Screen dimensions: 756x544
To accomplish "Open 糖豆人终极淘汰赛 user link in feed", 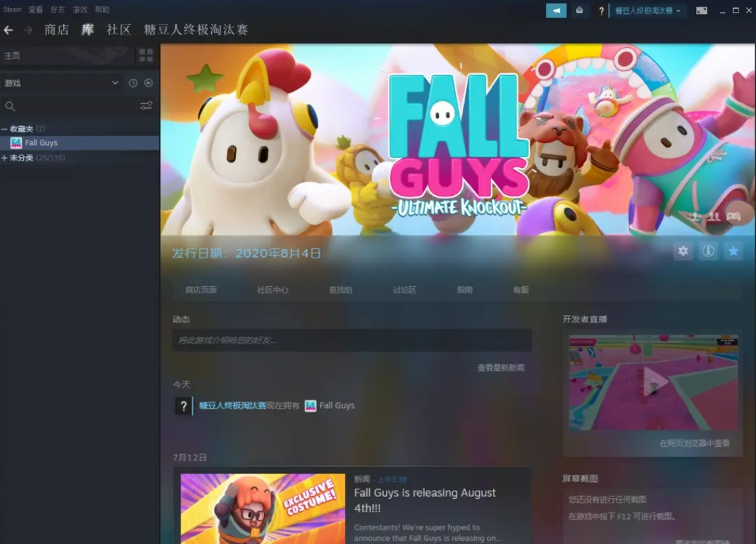I will [233, 406].
